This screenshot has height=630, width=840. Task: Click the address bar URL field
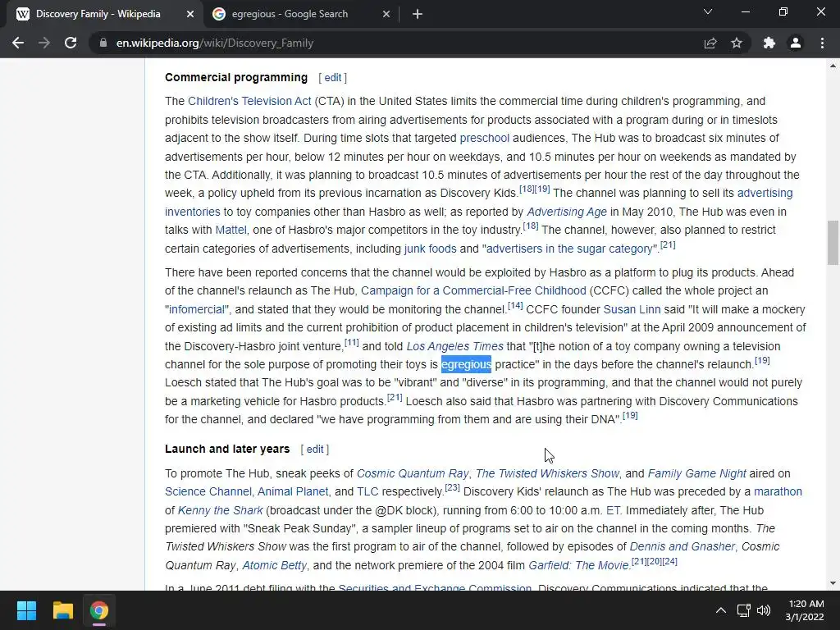(x=396, y=43)
